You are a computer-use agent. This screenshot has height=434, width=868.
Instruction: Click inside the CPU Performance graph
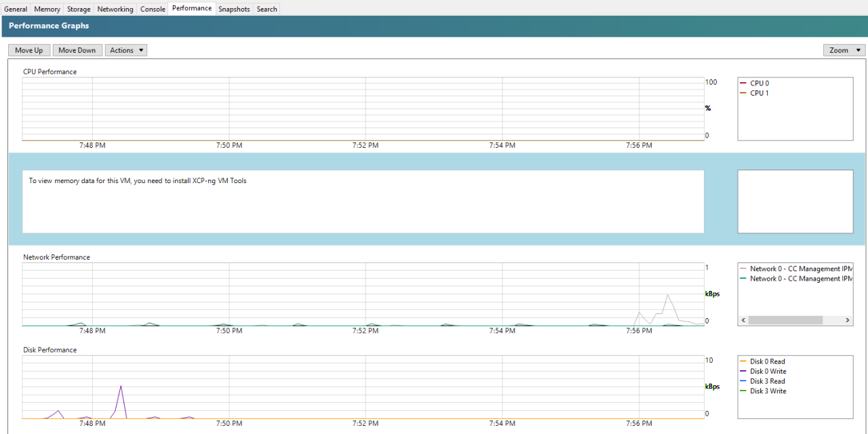(363, 108)
